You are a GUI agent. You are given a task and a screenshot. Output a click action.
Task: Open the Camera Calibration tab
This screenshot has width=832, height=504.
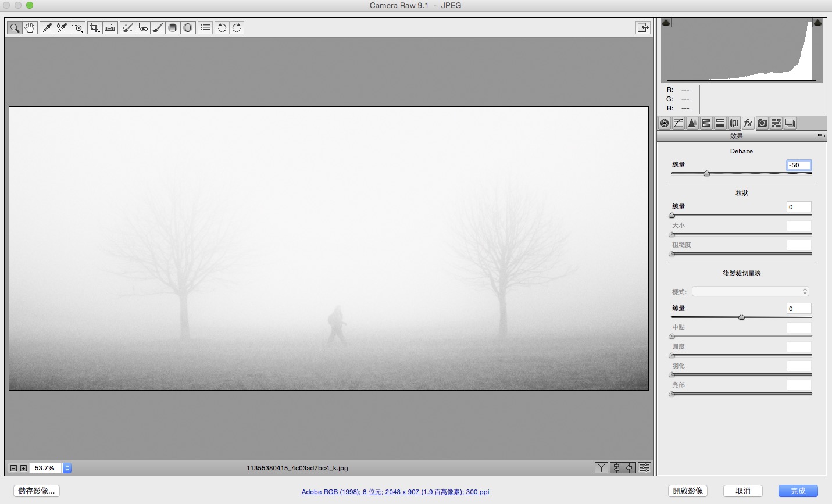[762, 123]
